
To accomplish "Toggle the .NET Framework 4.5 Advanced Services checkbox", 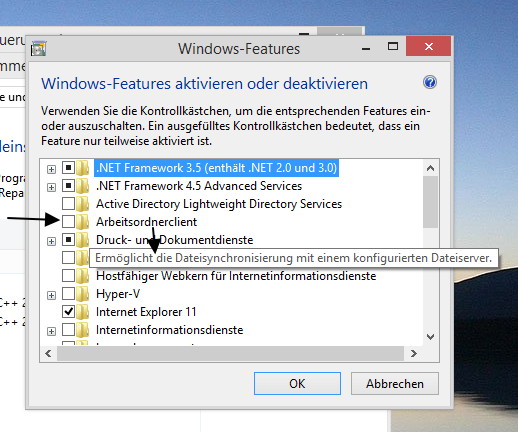I will 68,185.
